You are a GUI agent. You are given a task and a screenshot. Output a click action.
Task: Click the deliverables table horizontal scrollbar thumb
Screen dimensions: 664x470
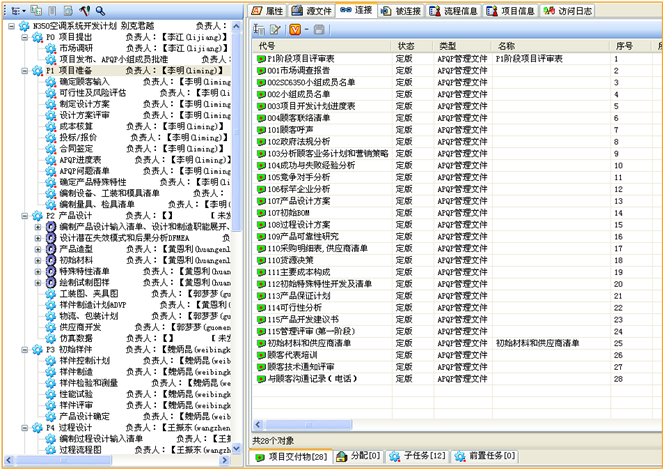pyautogui.click(x=308, y=424)
